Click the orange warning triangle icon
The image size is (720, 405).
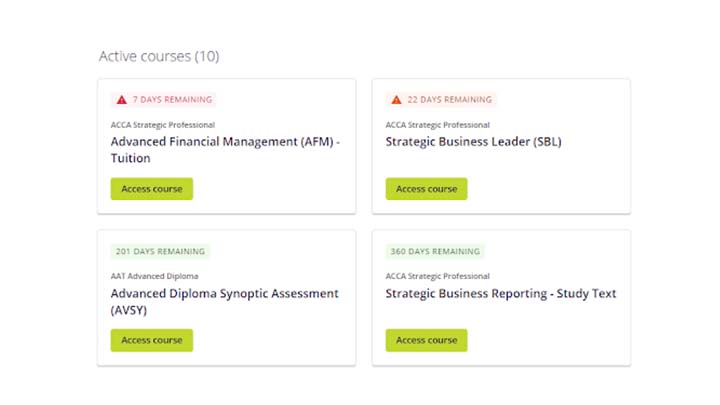396,100
